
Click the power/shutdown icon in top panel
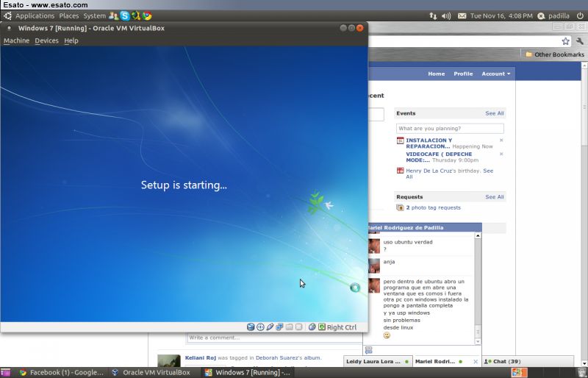pyautogui.click(x=580, y=15)
